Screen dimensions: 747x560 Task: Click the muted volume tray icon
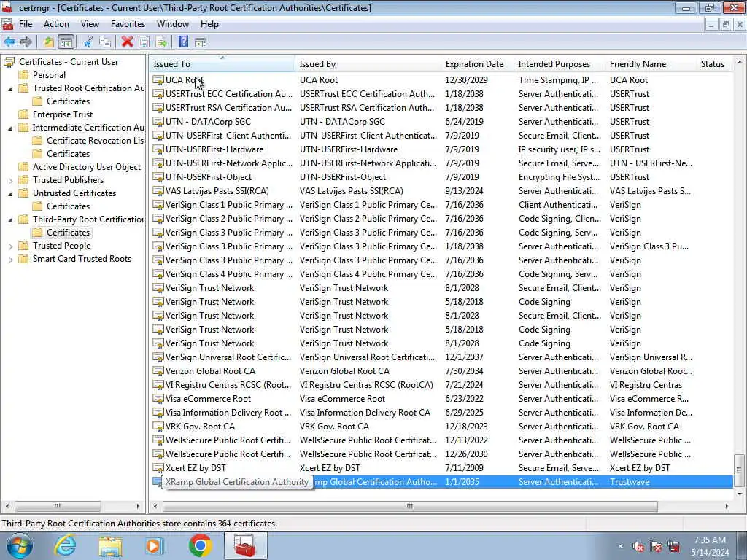point(638,547)
